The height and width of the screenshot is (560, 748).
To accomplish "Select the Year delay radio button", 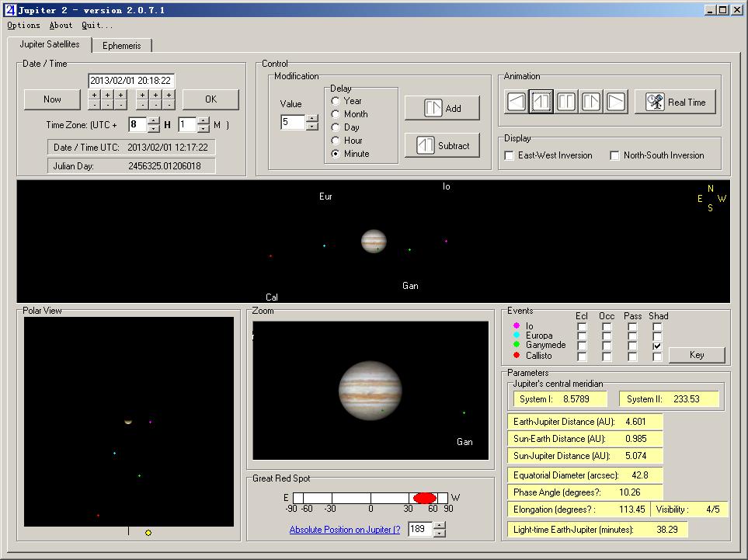I will pos(336,101).
